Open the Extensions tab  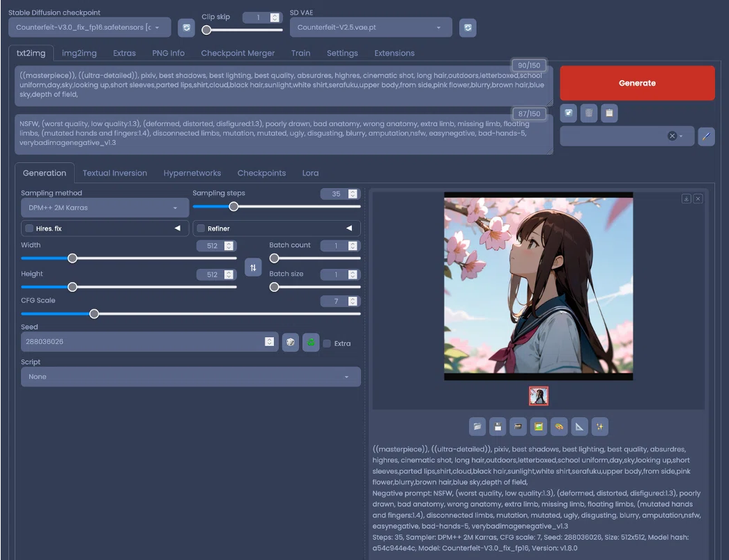pos(394,53)
